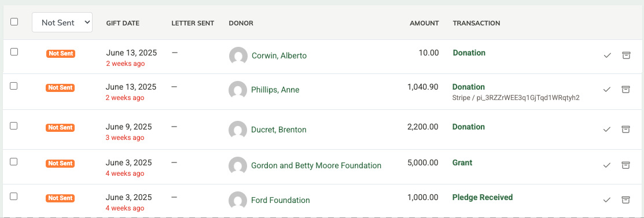This screenshot has height=218, width=644.
Task: Archive the Phillips, Anne donation
Action: [x=625, y=90]
